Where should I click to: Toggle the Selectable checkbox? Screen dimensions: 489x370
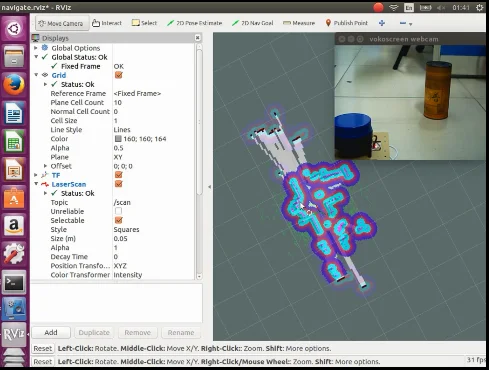[118, 220]
